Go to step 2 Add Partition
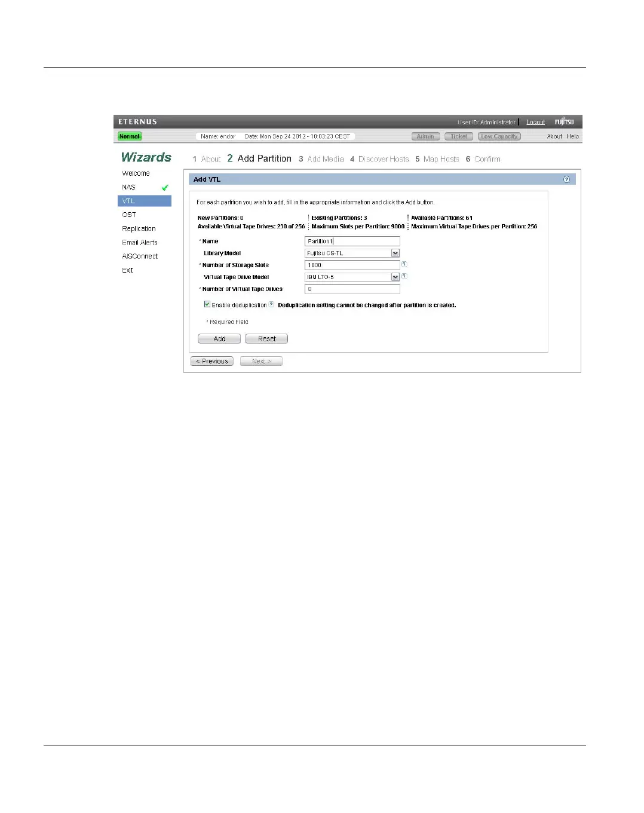Viewport: 644px width, 813px height. coord(259,158)
